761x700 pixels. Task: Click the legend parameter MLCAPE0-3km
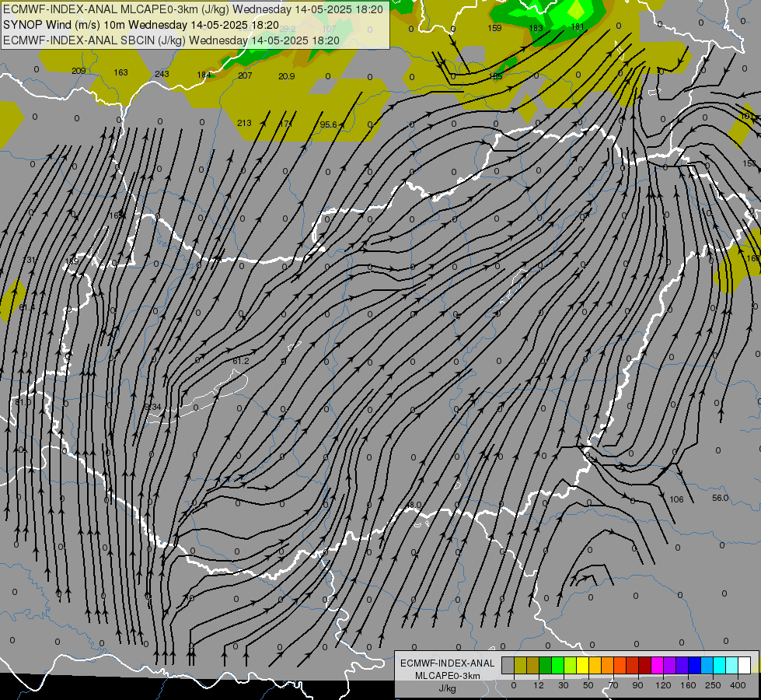(448, 676)
